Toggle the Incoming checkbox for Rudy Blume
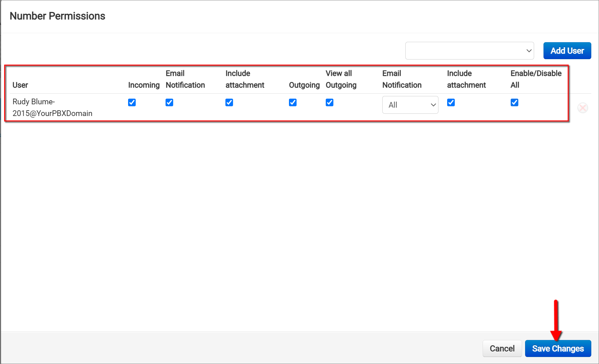The width and height of the screenshot is (599, 364). pyautogui.click(x=132, y=102)
